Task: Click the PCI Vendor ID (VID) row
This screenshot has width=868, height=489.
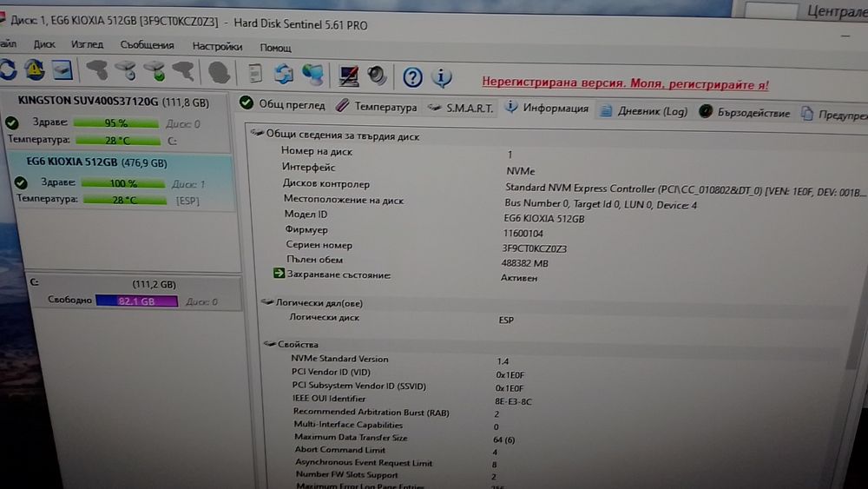Action: point(559,373)
